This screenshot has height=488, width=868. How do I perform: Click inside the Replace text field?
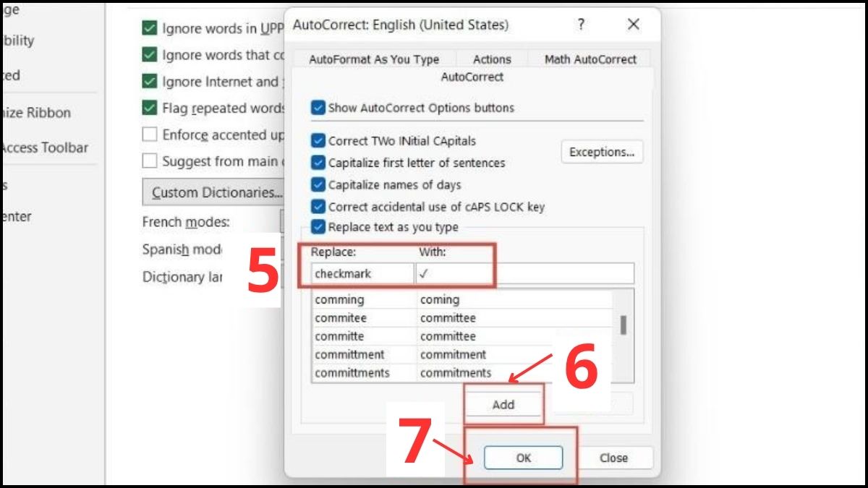click(x=362, y=273)
